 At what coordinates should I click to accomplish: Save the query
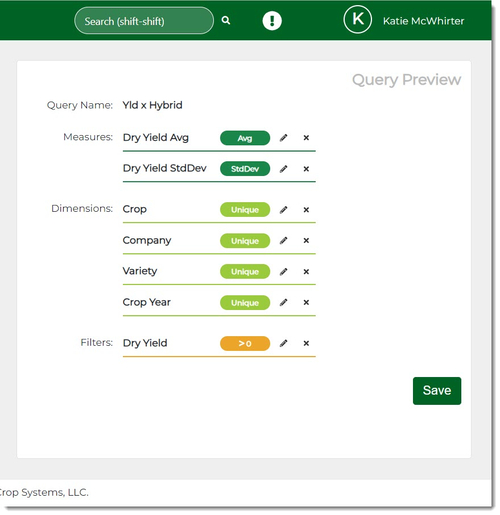[x=437, y=391]
